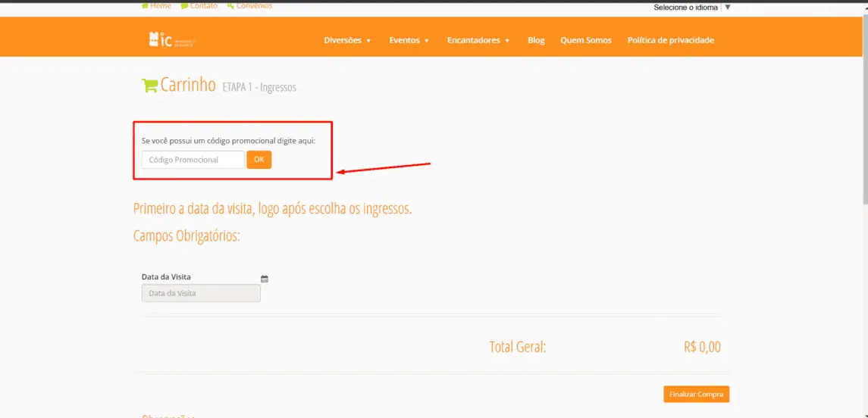Image resolution: width=868 pixels, height=418 pixels.
Task: Expand the Eventos menu
Action: pos(409,40)
